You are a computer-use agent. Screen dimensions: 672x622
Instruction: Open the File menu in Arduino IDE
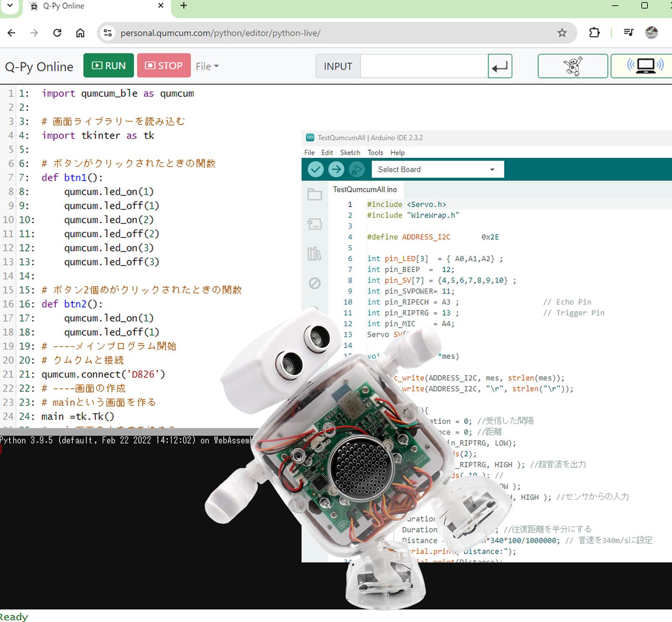coord(310,153)
